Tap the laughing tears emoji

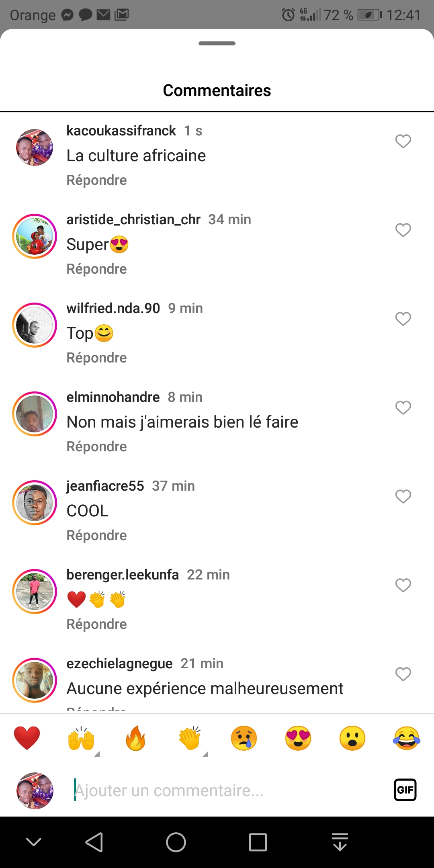(x=407, y=738)
